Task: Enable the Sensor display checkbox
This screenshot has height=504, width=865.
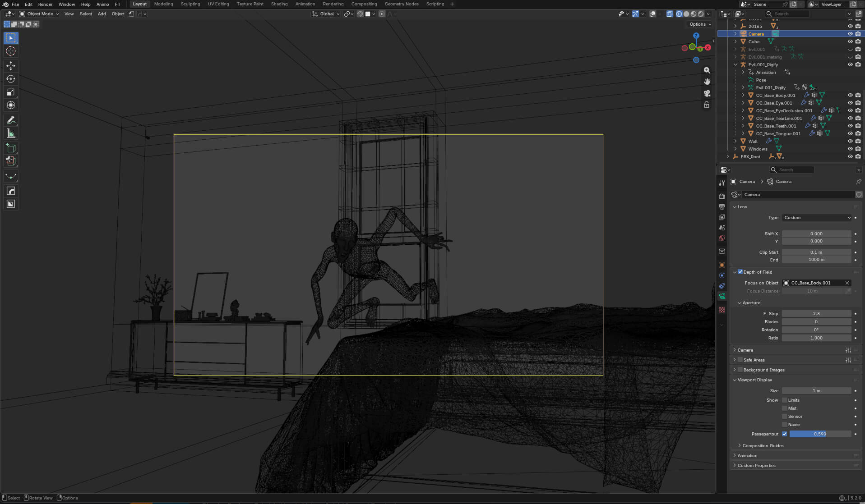Action: click(x=785, y=417)
